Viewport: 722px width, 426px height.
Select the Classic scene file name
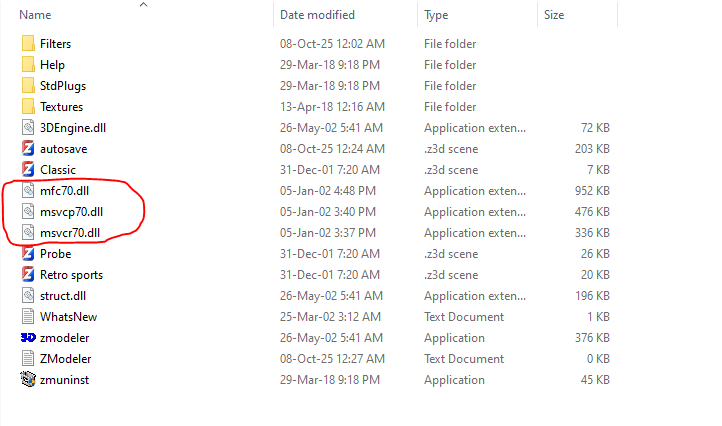pos(58,170)
